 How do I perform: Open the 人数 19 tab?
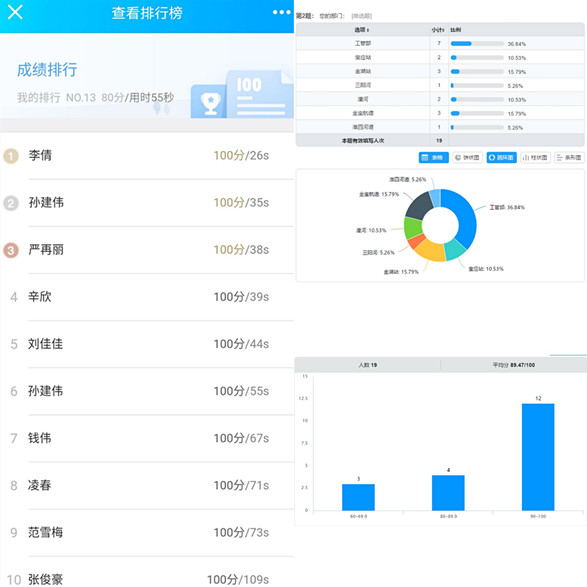(x=368, y=365)
